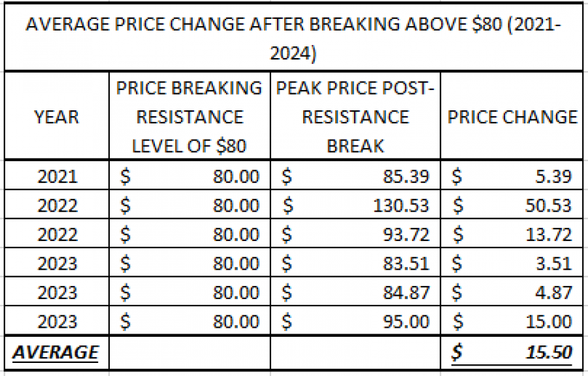Select the AVERAGE row label cell
Image resolution: width=588 pixels, height=376 pixels.
[57, 352]
